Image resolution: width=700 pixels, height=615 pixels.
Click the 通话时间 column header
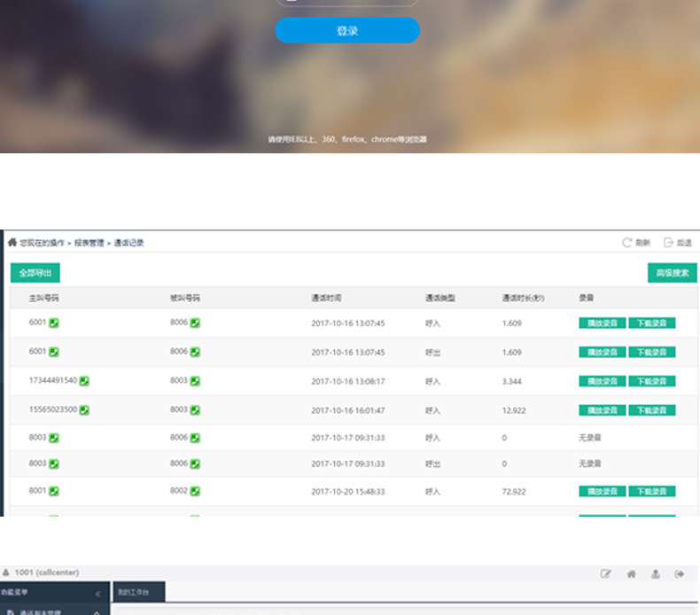pyautogui.click(x=326, y=299)
